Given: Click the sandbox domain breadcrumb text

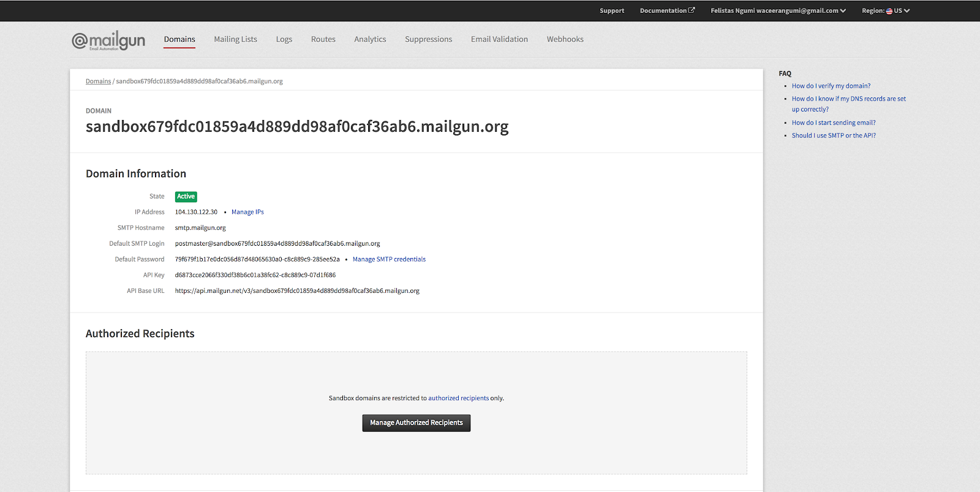Looking at the screenshot, I should point(200,81).
